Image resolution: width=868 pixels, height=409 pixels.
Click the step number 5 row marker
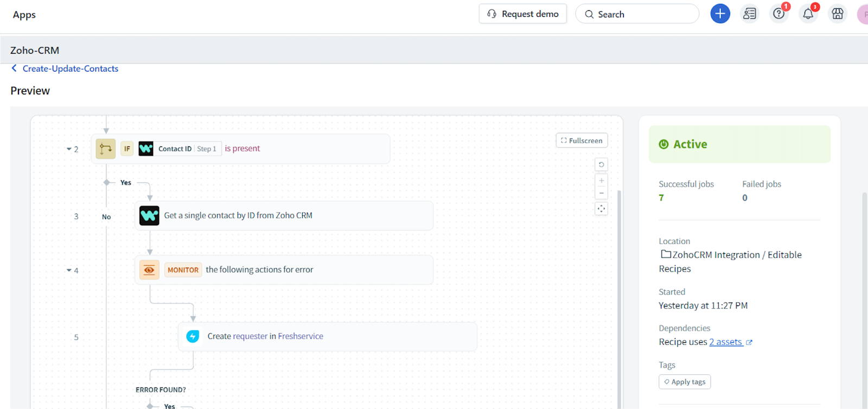[x=76, y=337]
